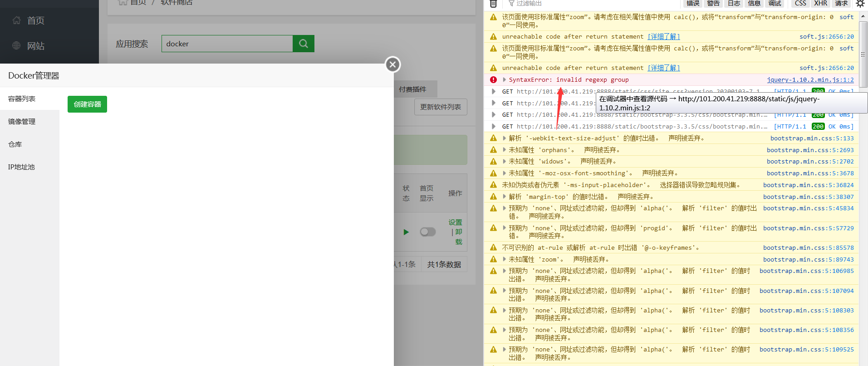Select the IP地址池 tab
This screenshot has width=868, height=366.
tap(29, 167)
